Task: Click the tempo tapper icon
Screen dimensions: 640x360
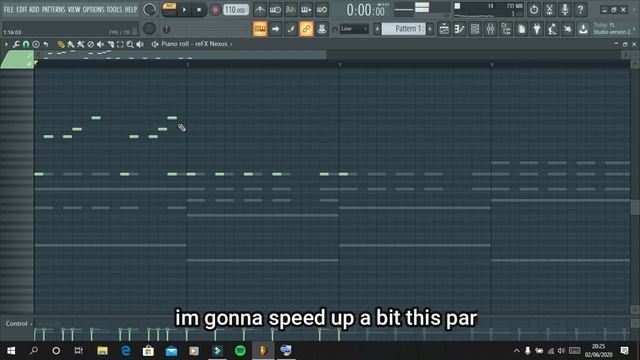Action: (x=552, y=29)
